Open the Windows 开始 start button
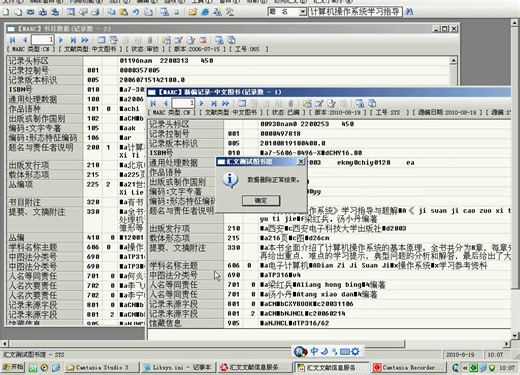Image resolution: width=520 pixels, height=375 pixels. click(13, 367)
